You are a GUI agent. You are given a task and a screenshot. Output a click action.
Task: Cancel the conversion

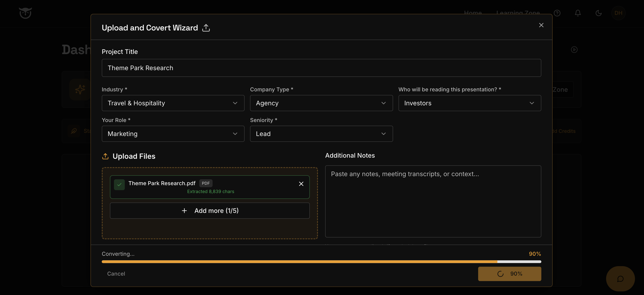click(116, 274)
